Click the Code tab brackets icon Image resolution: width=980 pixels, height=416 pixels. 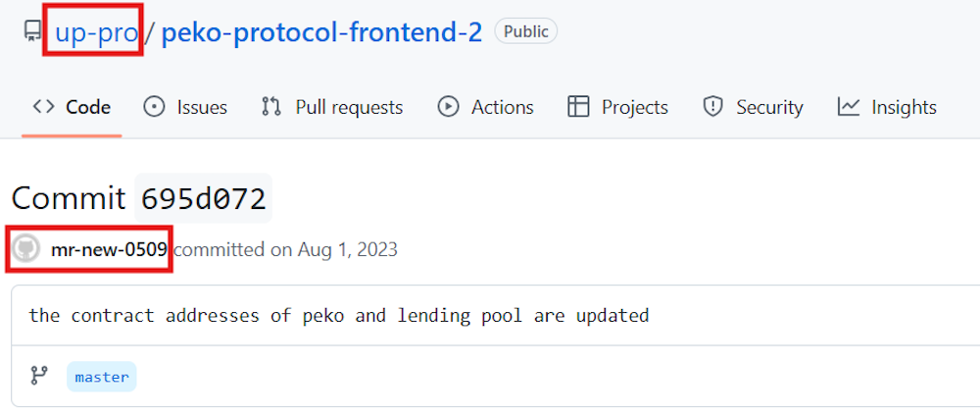[43, 107]
